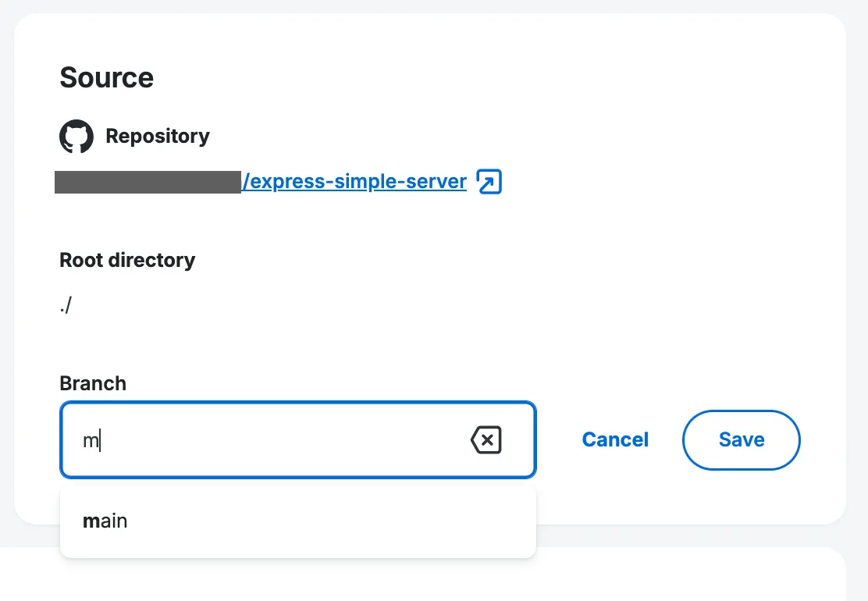The width and height of the screenshot is (868, 601).
Task: Click the Repository label
Action: click(x=158, y=137)
